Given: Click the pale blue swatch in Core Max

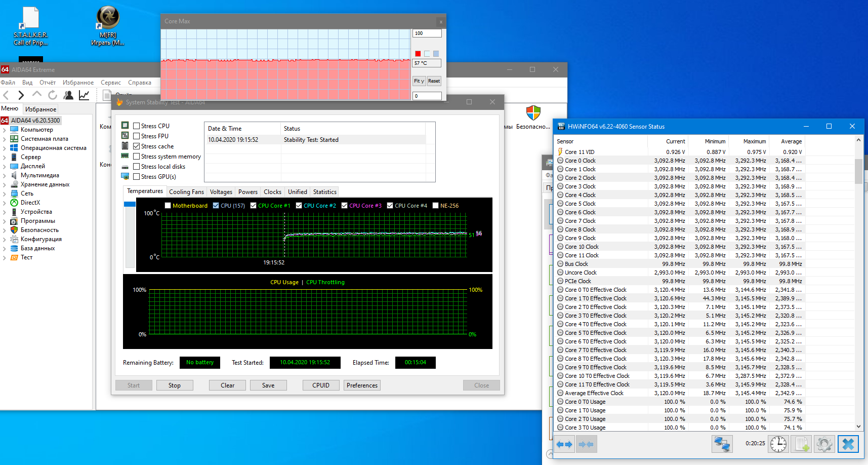Looking at the screenshot, I should 427,54.
